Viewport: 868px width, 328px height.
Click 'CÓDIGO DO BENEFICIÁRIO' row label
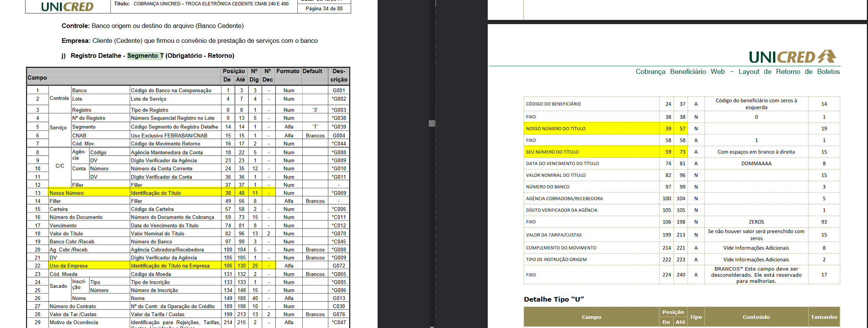coord(553,104)
